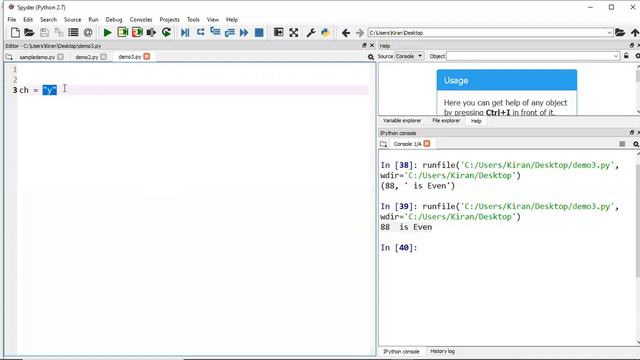Click the IPython console tabs browse icon
640x360 pixels.
coord(383,144)
